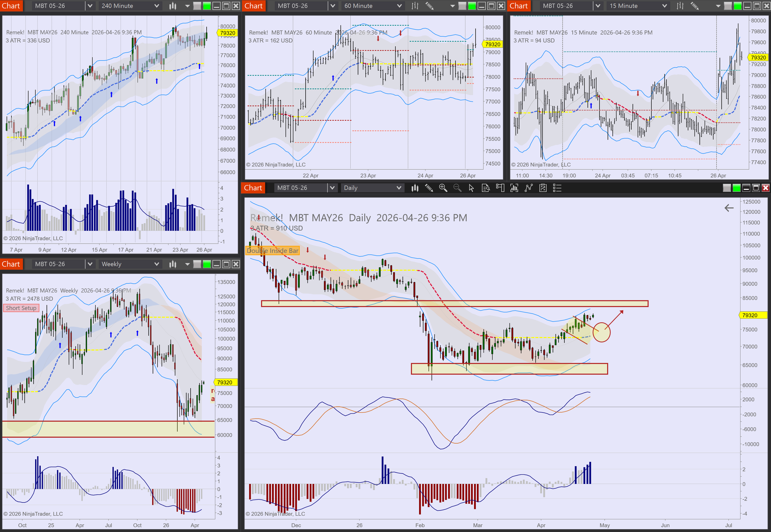Viewport: 771px width, 532px height.
Task: Click zoom in icon on Daily chart
Action: pos(443,188)
